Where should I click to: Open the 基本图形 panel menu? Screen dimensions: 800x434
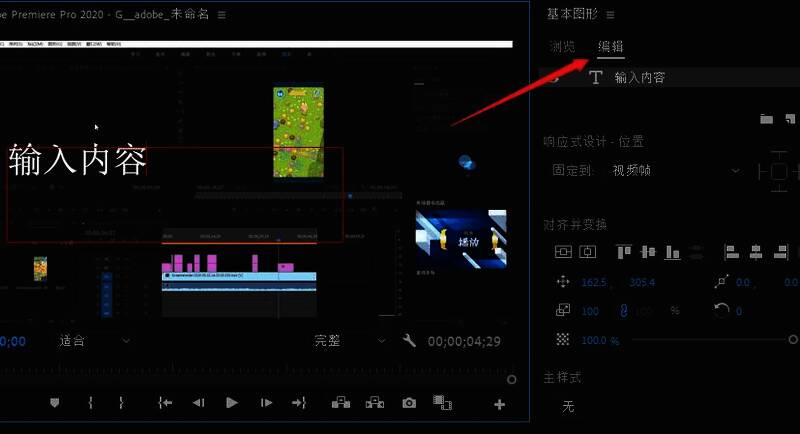[x=610, y=14]
